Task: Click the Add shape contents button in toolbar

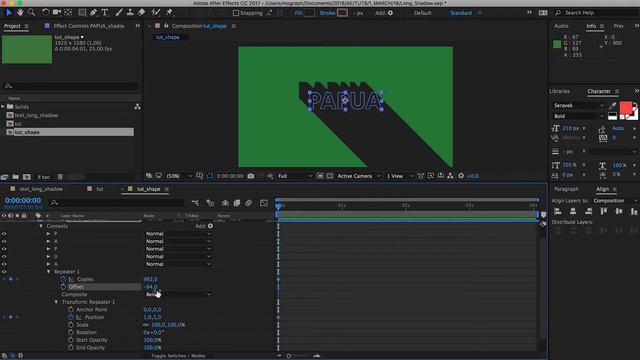Action: 390,13
